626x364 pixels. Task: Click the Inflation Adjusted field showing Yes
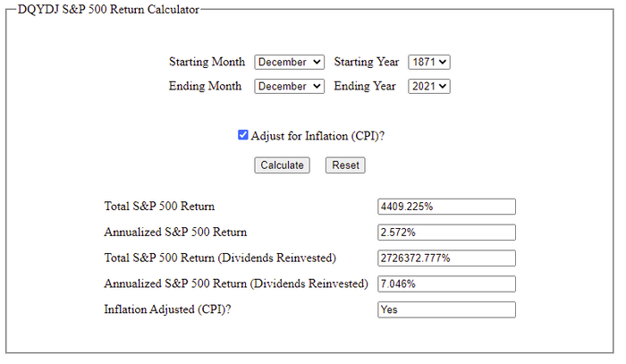[x=447, y=310]
